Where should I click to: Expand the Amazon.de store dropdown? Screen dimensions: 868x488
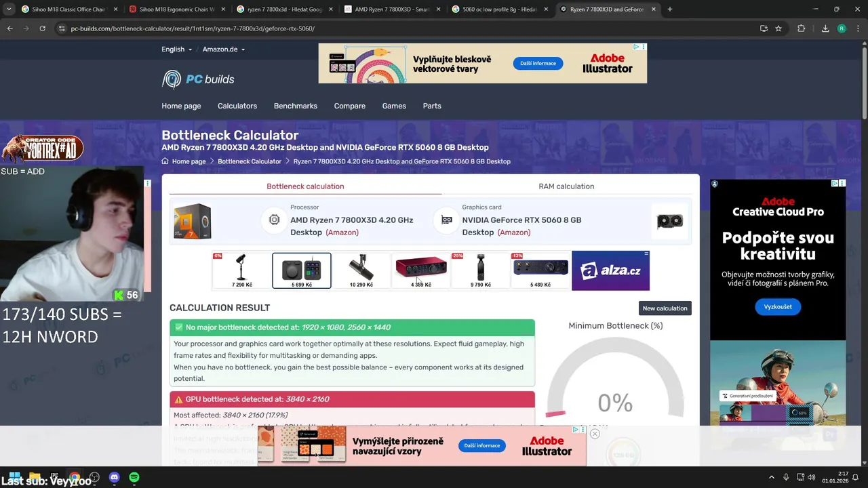click(223, 49)
